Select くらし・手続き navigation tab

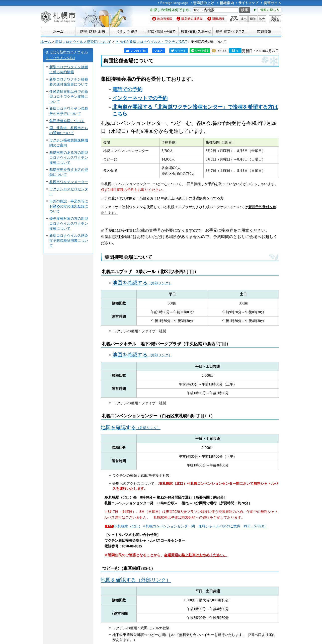click(x=127, y=32)
